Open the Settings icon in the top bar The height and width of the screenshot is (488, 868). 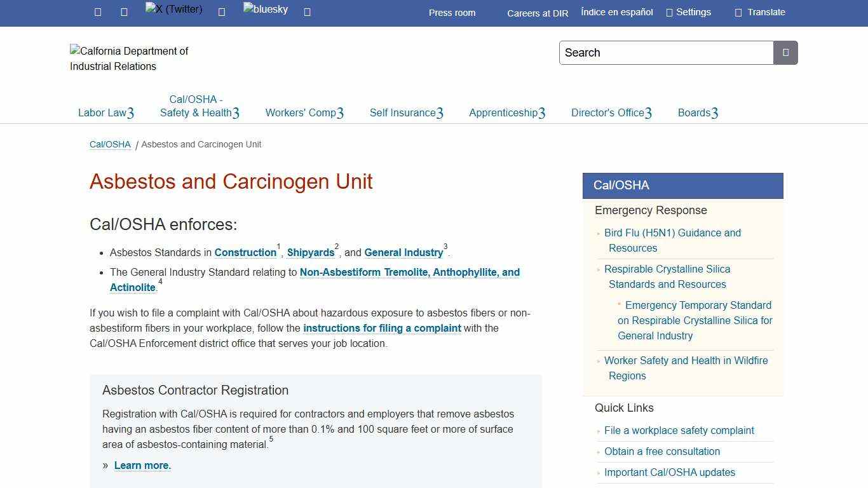689,11
